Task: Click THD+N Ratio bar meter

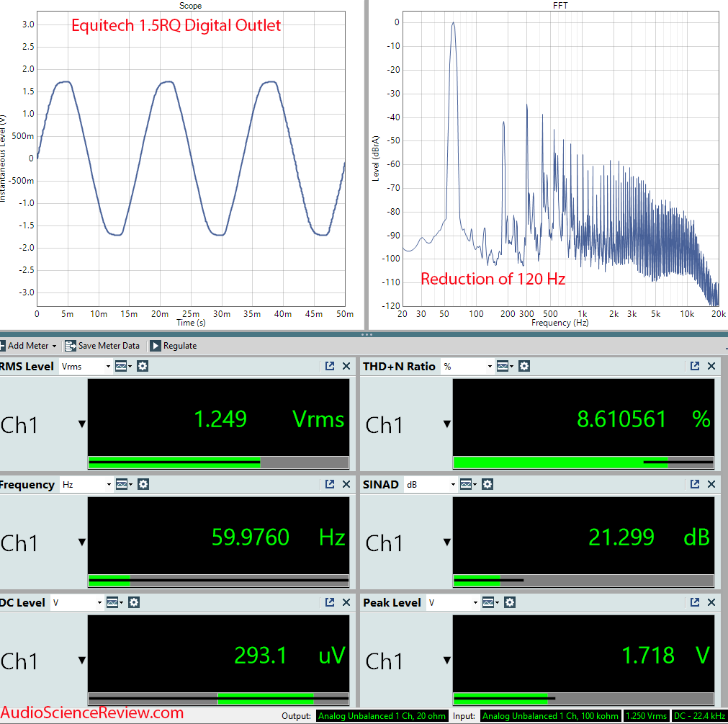Action: 583,462
